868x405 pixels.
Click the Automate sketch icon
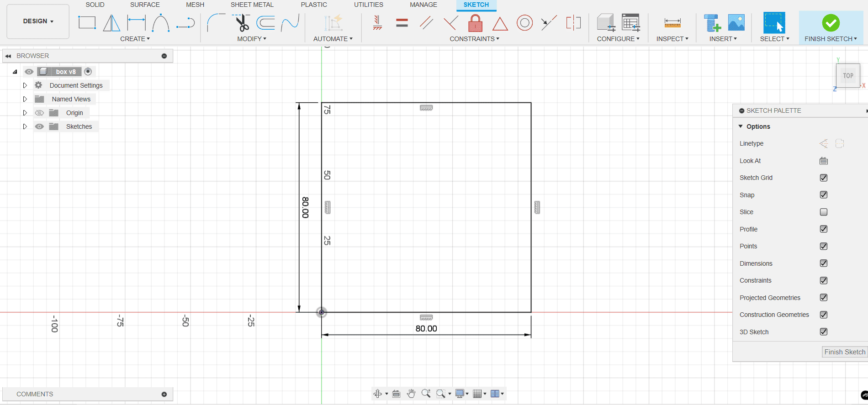[333, 22]
